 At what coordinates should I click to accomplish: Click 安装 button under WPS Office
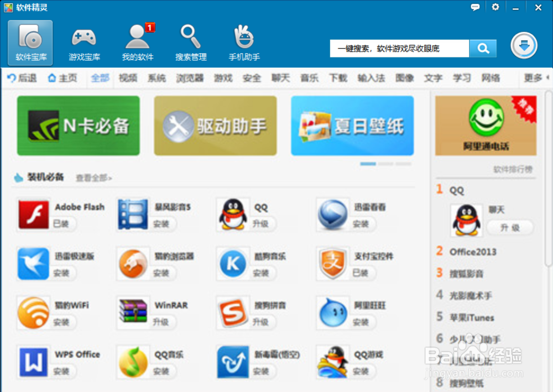pos(61,372)
